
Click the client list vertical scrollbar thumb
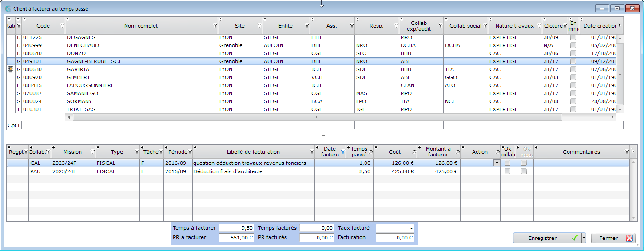pos(620,75)
